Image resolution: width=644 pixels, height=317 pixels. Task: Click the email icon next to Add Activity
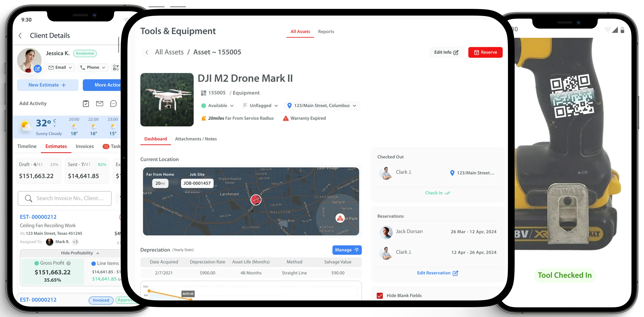coord(100,103)
